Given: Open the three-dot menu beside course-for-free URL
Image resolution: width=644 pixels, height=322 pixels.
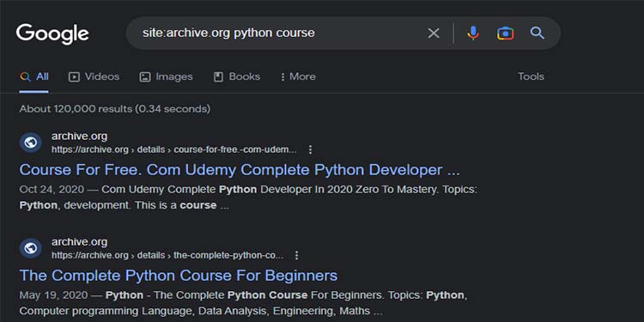Looking at the screenshot, I should [x=311, y=150].
